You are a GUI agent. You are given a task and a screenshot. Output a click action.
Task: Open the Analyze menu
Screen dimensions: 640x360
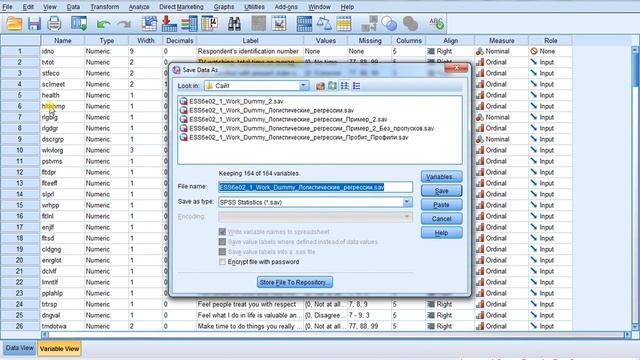139,7
